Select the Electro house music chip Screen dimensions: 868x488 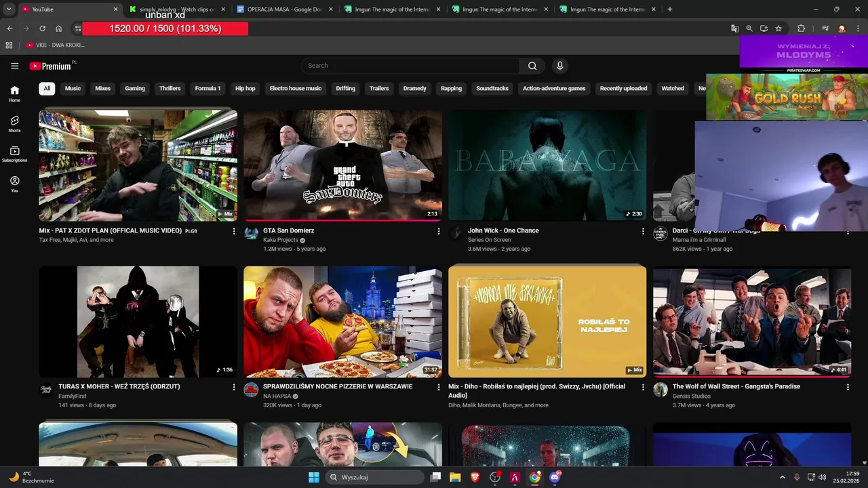point(296,88)
